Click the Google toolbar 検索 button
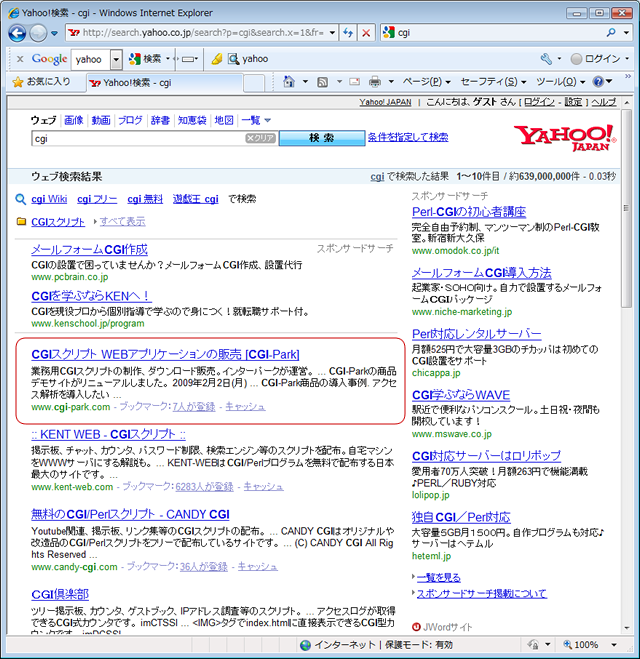The image size is (640, 659). 145,59
